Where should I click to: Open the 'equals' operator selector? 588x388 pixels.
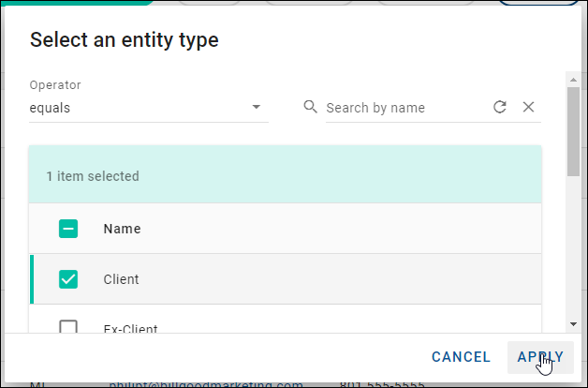(140, 108)
